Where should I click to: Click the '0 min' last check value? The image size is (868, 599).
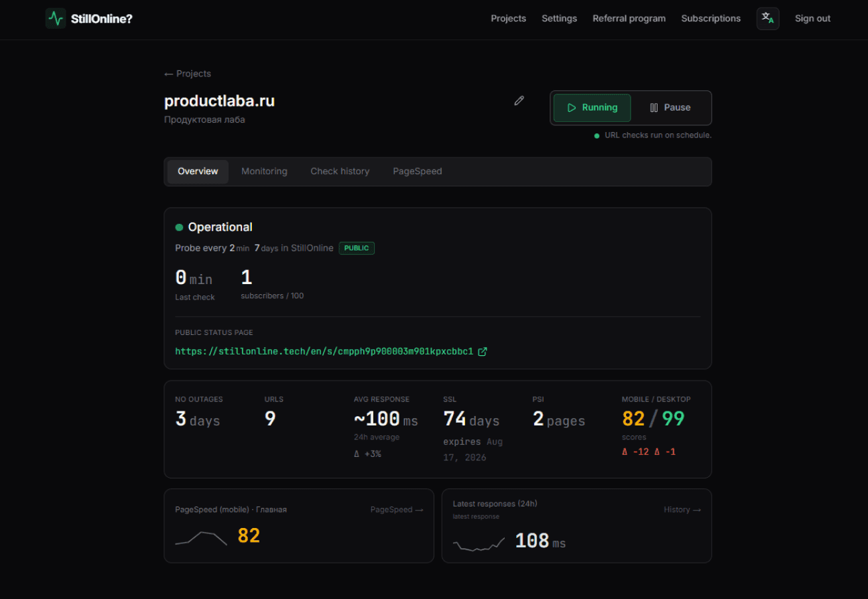pos(194,277)
